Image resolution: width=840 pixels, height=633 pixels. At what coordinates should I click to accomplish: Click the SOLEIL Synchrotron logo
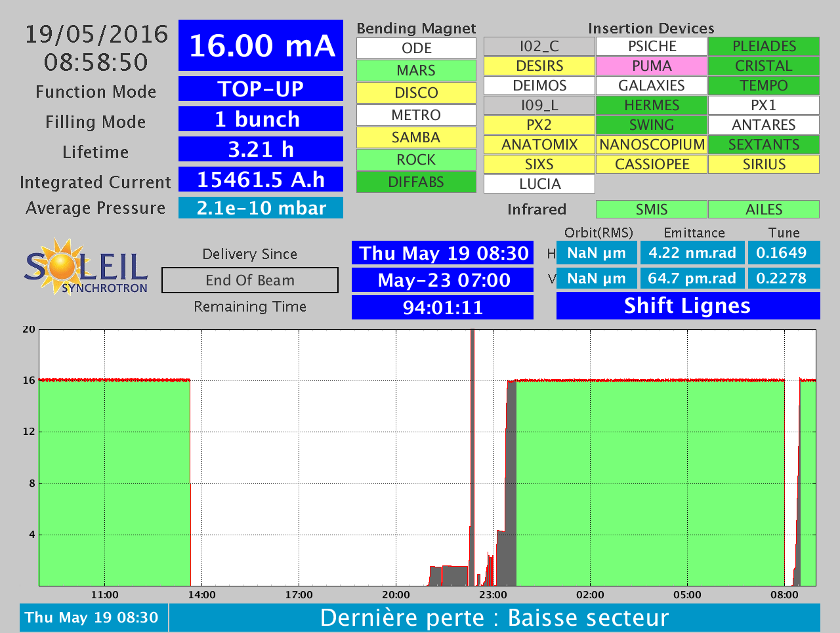click(x=86, y=267)
